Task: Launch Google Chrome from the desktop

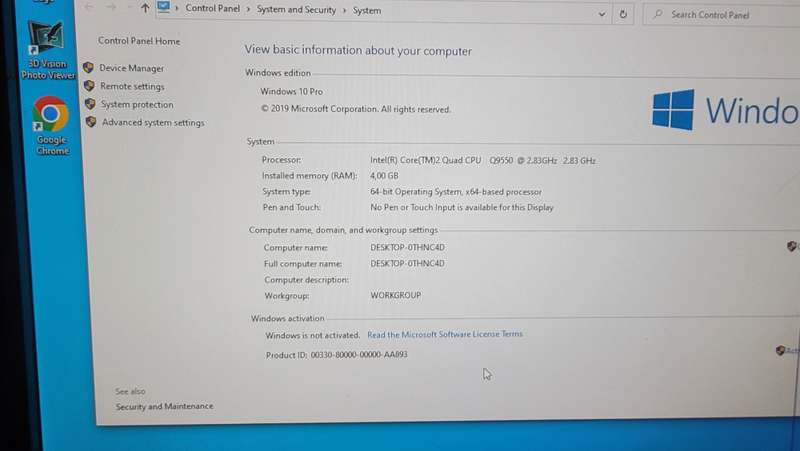Action: coord(51,126)
